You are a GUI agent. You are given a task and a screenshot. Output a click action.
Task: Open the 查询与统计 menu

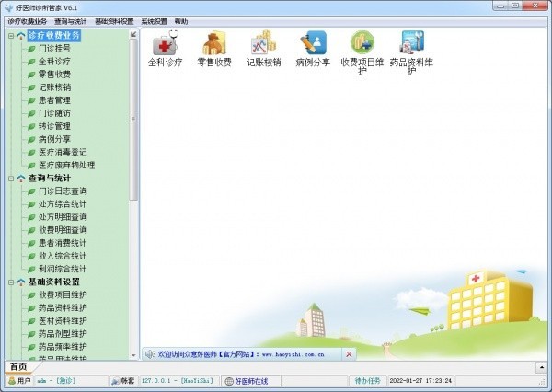[x=70, y=21]
